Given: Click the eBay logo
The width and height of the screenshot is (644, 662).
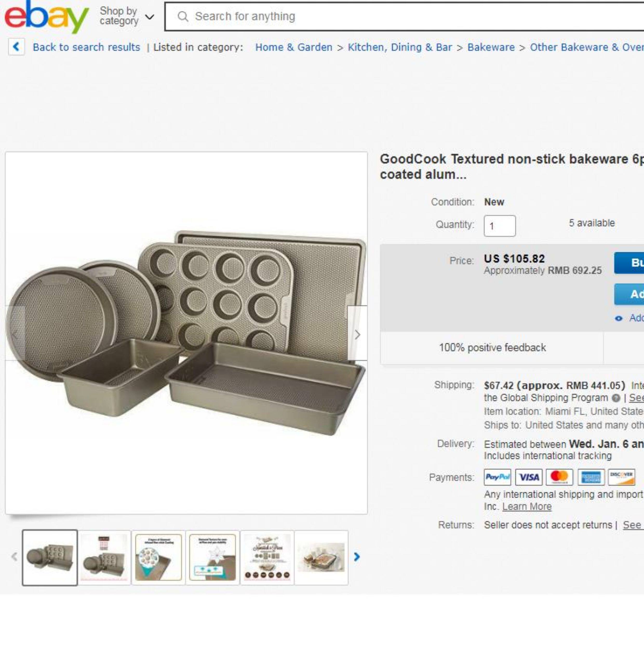Looking at the screenshot, I should 47,16.
